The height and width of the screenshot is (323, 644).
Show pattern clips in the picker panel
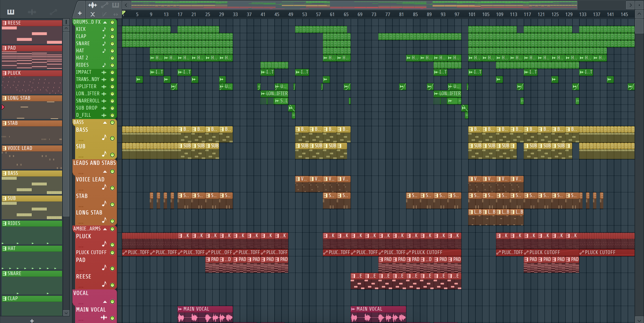pos(11,12)
